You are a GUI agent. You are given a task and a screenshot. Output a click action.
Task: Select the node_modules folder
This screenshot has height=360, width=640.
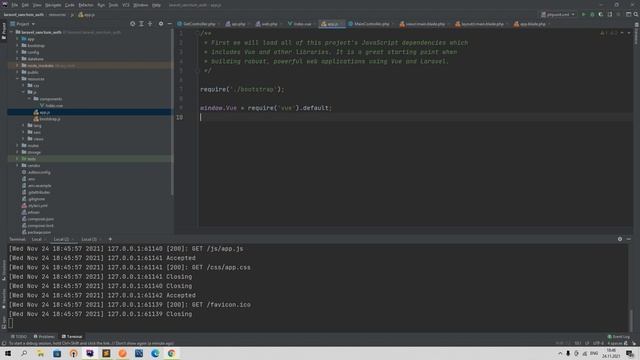pos(90,66)
